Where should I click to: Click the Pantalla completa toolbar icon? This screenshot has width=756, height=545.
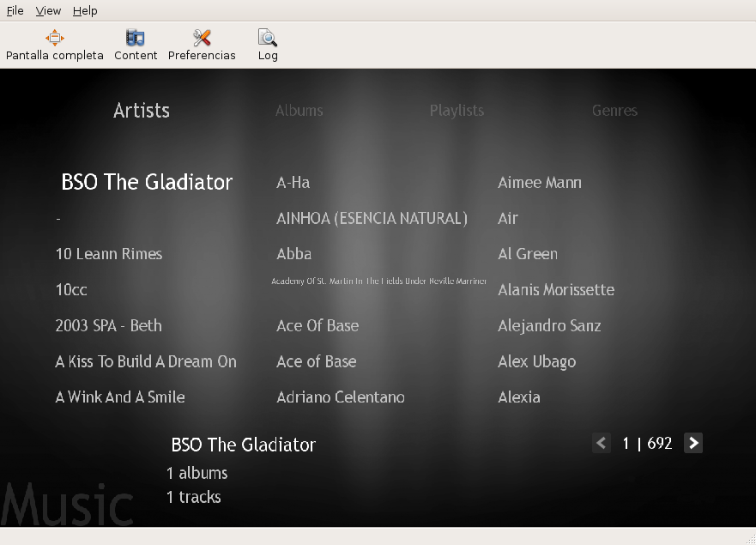pyautogui.click(x=54, y=45)
